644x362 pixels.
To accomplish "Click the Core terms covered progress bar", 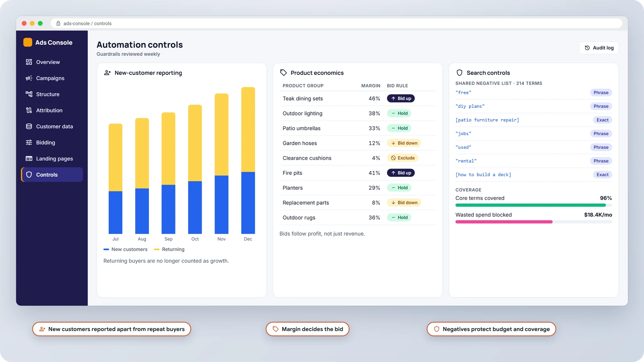I will click(x=534, y=205).
